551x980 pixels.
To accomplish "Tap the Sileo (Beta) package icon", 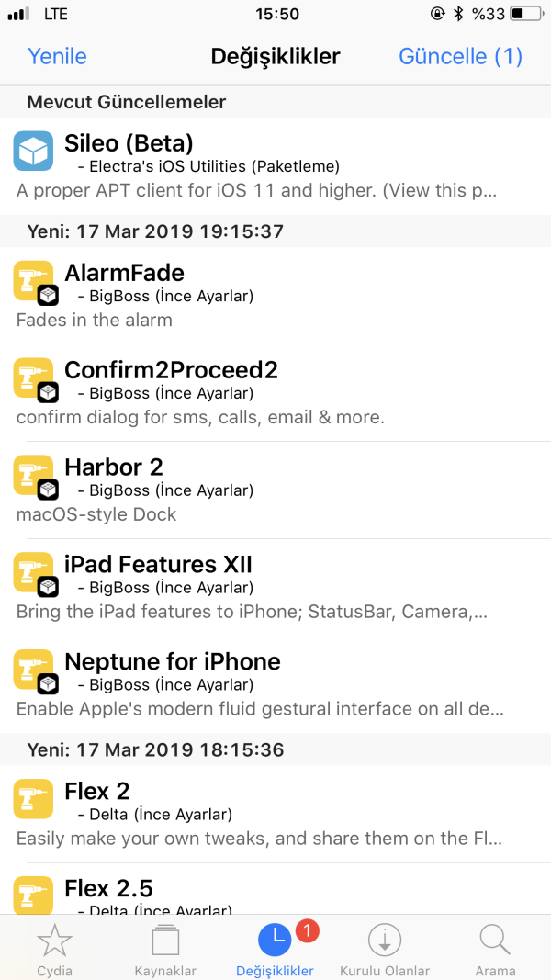I will point(33,150).
